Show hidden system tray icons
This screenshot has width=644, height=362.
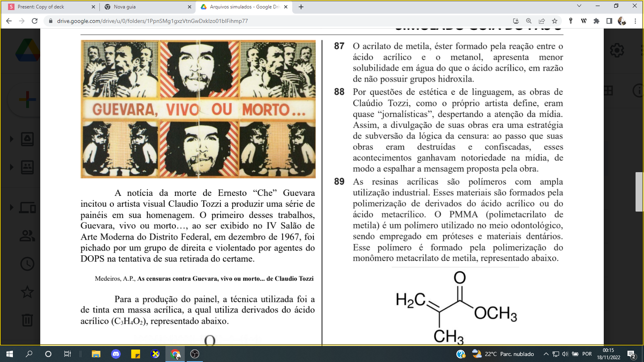click(546, 354)
